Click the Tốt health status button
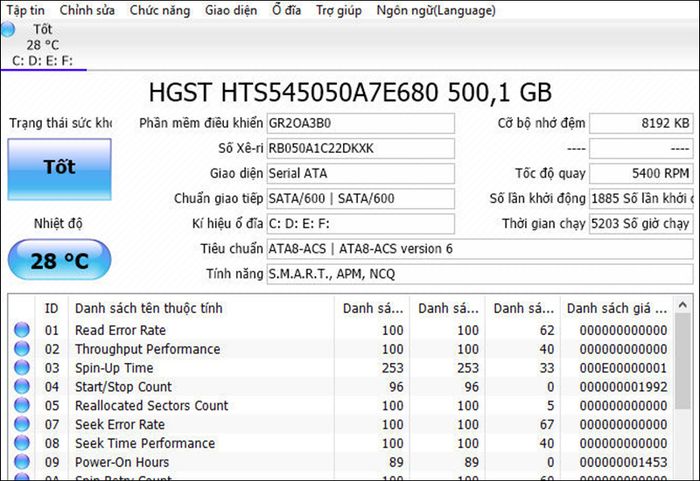The width and height of the screenshot is (700, 481). (59, 167)
